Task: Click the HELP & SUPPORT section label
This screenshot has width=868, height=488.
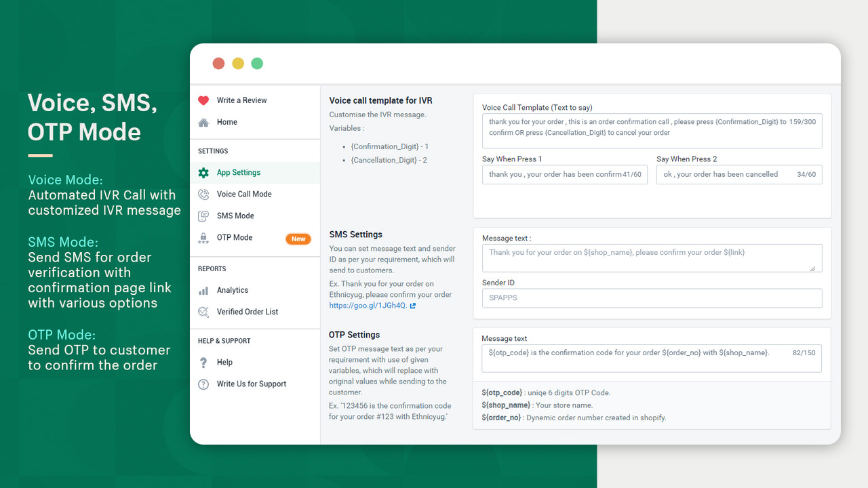Action: (224, 341)
